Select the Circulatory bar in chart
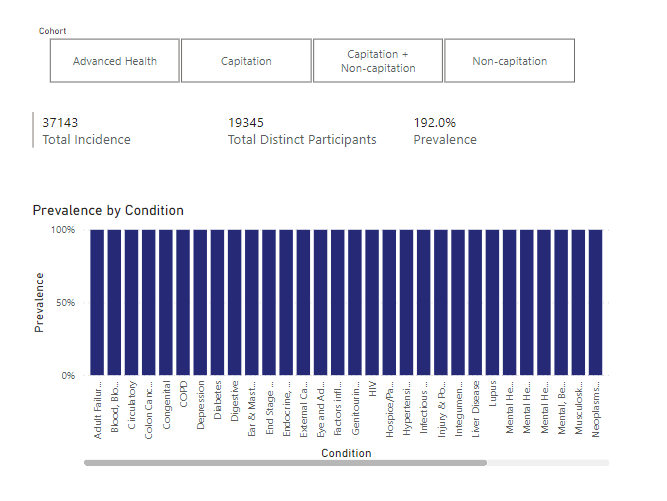This screenshot has width=667, height=501. [x=131, y=302]
